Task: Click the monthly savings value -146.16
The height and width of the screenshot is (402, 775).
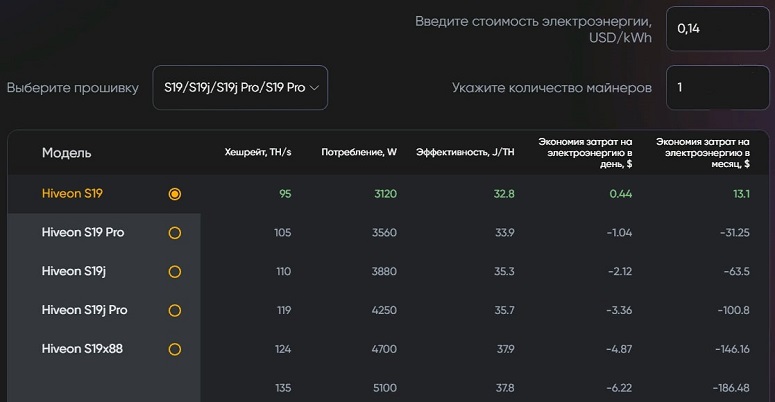Action: [x=732, y=349]
